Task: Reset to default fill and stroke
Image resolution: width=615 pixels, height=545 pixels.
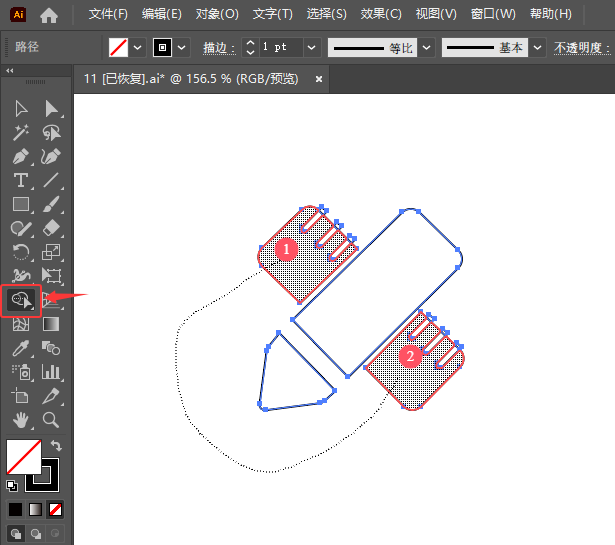Action: tap(12, 486)
